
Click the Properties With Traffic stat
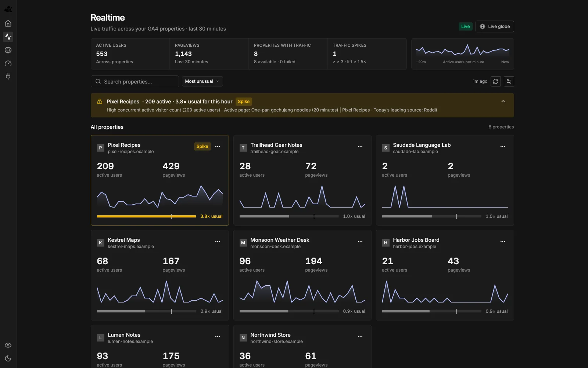point(288,54)
